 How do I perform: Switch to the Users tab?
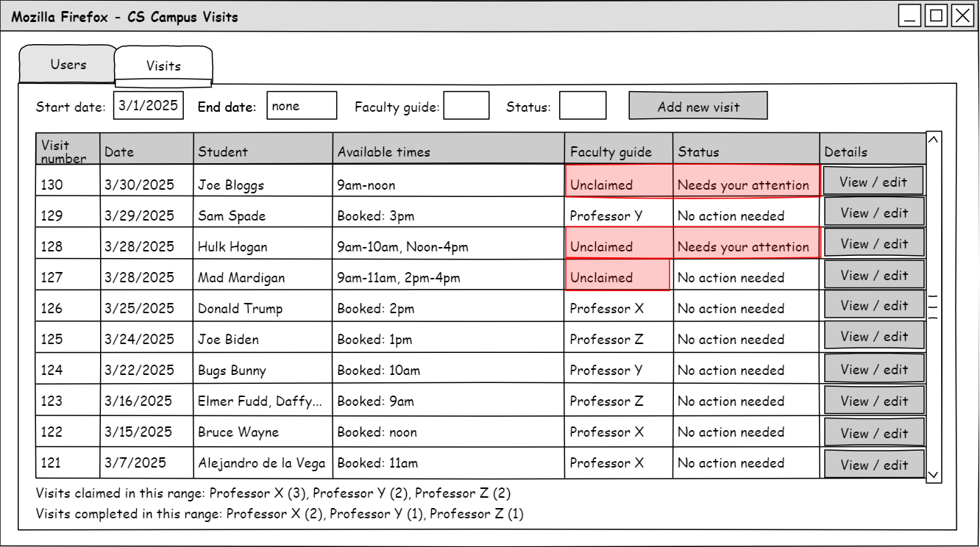pyautogui.click(x=68, y=65)
